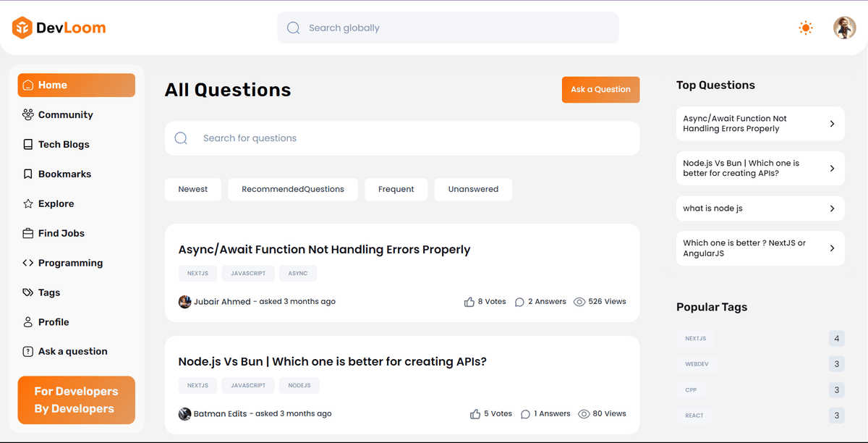Click the Bookmarks ribbon icon
Viewport: 868px width, 443px height.
point(28,174)
